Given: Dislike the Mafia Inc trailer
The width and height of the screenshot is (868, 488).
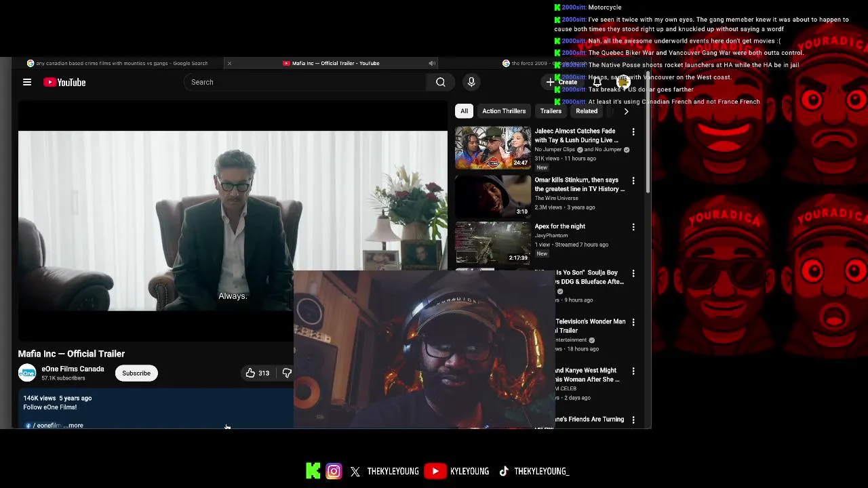Looking at the screenshot, I should pos(287,373).
